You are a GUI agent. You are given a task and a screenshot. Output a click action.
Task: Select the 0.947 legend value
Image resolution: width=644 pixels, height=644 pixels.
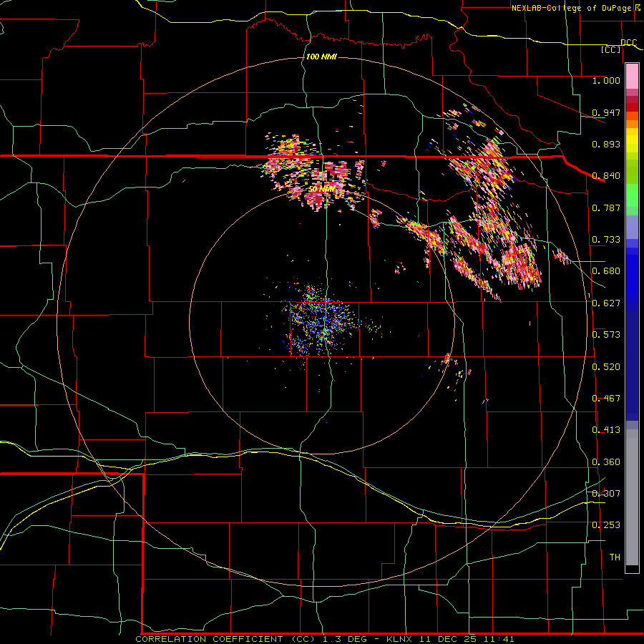point(606,112)
